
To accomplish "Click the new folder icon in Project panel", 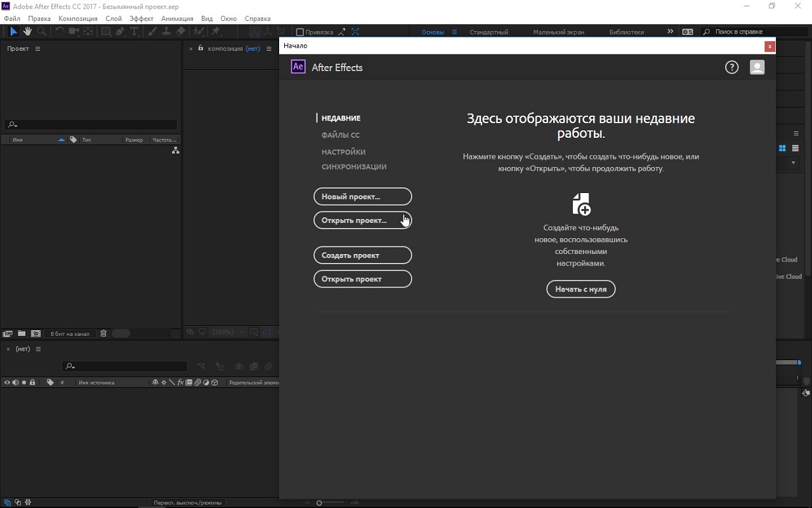I will pyautogui.click(x=22, y=333).
